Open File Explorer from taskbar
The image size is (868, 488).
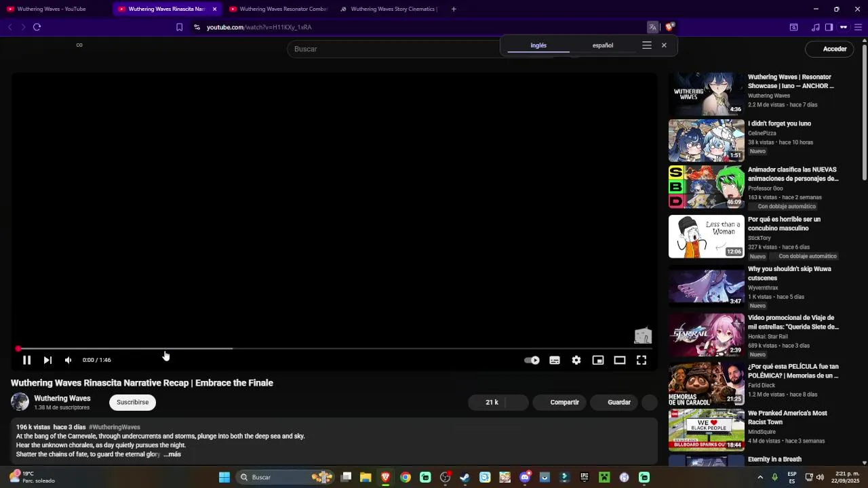pos(366,477)
